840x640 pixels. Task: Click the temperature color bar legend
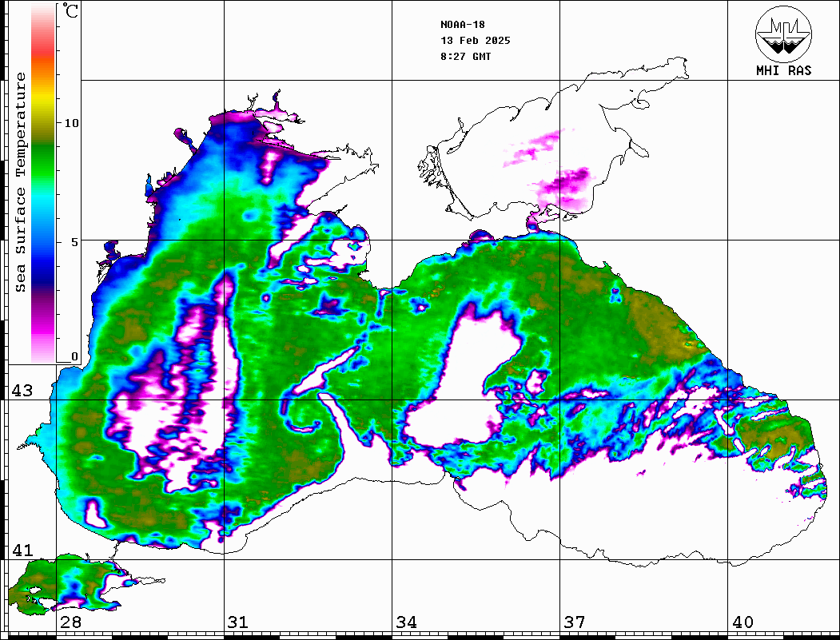click(x=43, y=183)
